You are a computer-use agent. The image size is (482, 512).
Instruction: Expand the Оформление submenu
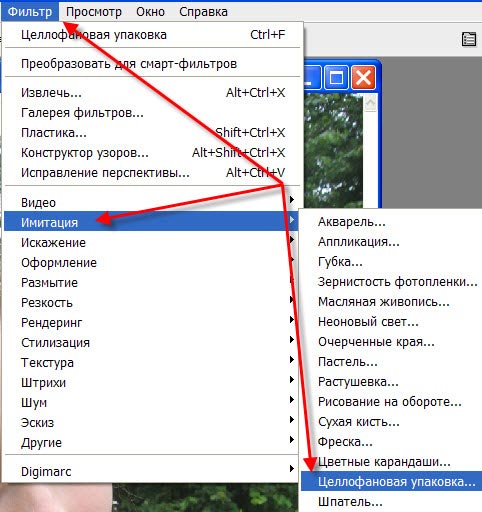tap(151, 262)
